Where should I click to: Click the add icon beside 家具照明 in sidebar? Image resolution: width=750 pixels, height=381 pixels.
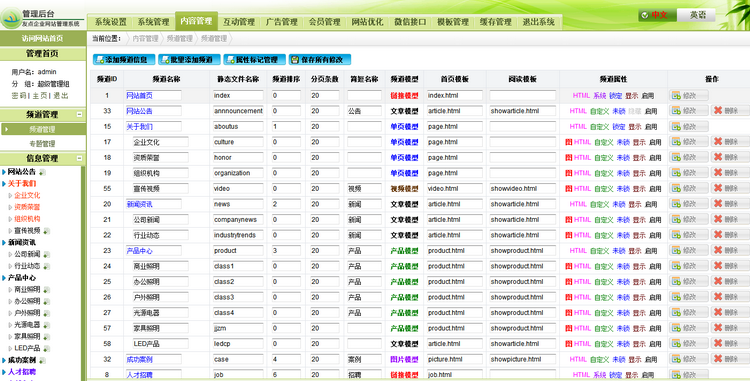[x=47, y=337]
